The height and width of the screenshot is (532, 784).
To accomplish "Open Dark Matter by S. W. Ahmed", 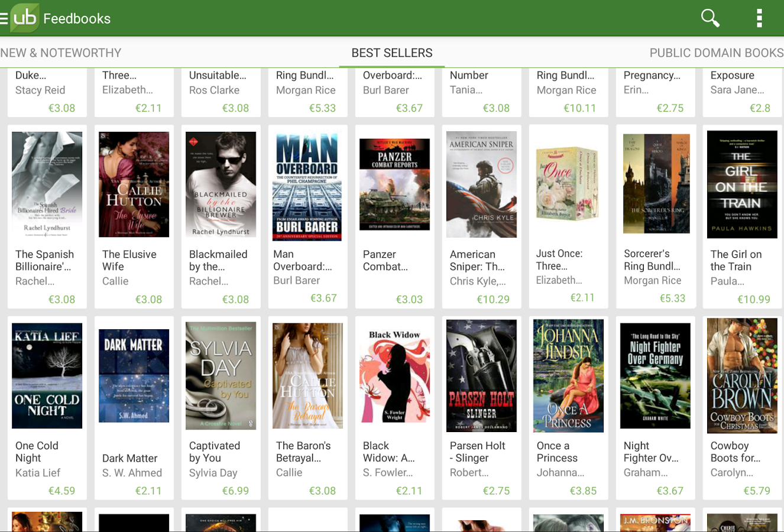I will [134, 376].
